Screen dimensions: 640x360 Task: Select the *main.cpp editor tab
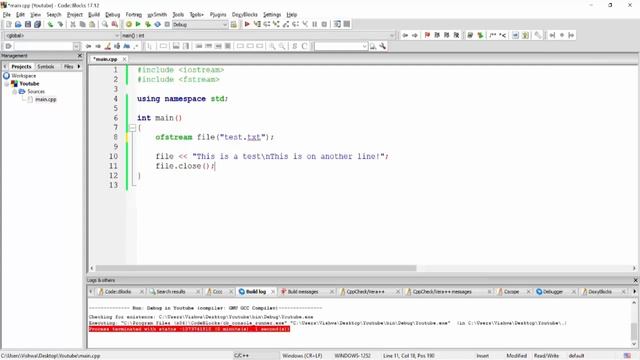point(105,59)
